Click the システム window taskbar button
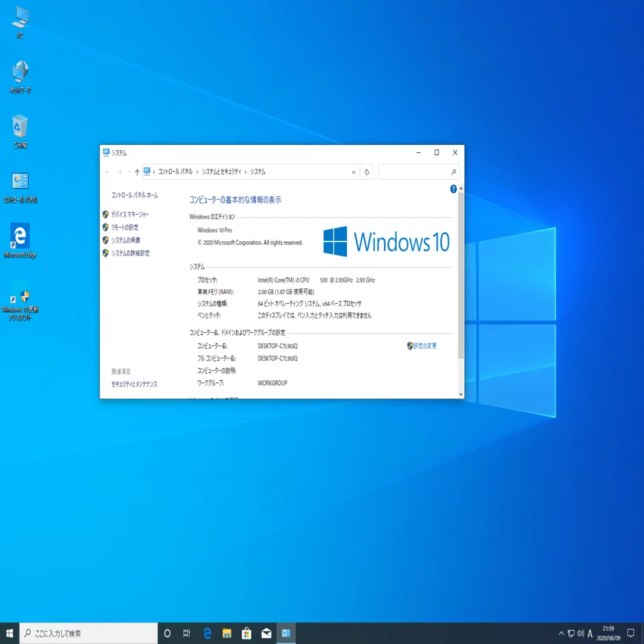 pos(286,633)
